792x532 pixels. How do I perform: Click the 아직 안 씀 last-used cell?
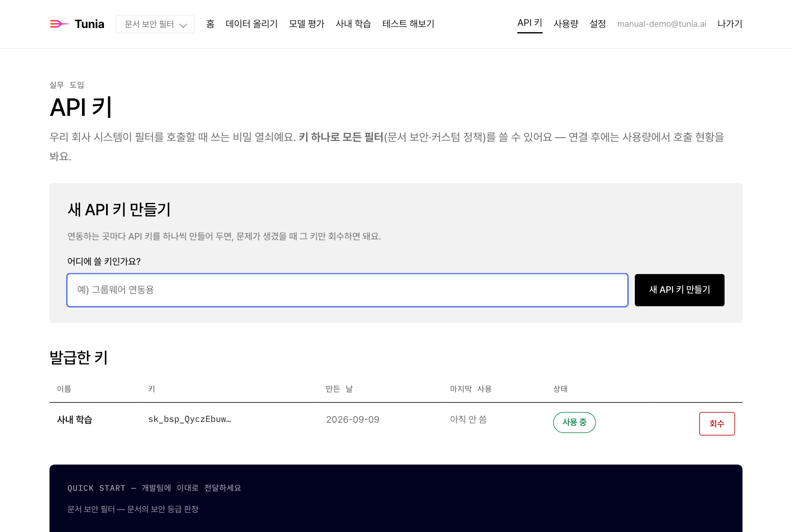(x=469, y=419)
